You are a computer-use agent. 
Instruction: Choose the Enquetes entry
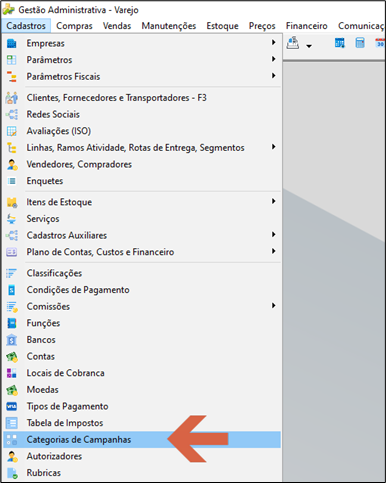point(142,181)
